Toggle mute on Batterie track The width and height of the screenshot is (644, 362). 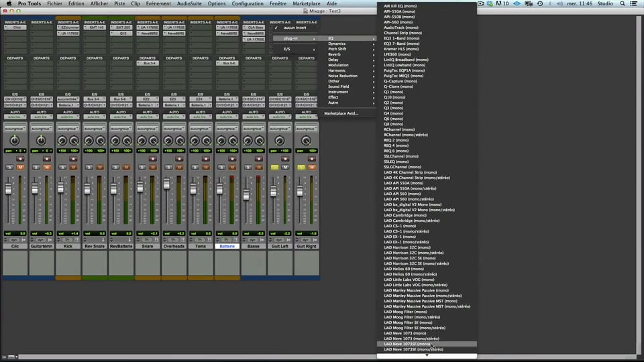(x=232, y=167)
